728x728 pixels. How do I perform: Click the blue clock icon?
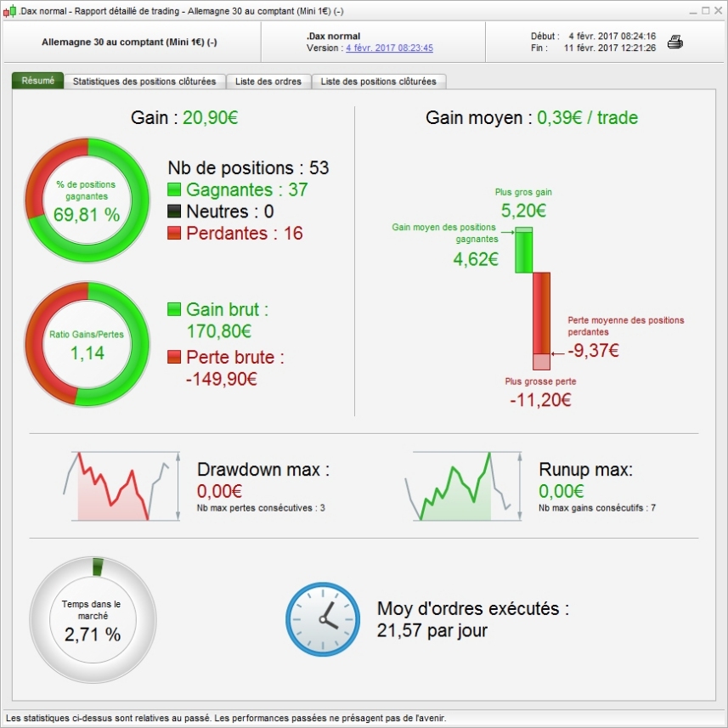323,619
